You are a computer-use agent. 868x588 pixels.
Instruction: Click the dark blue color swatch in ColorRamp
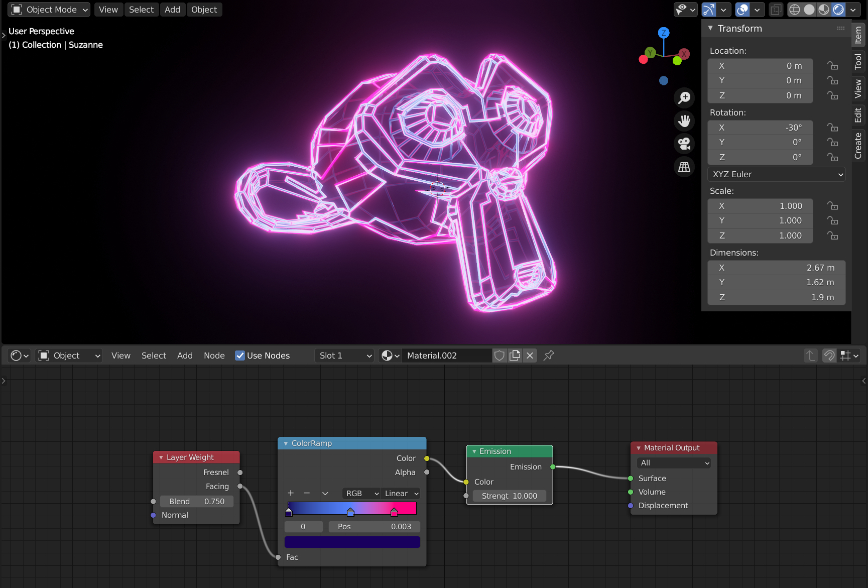click(352, 542)
